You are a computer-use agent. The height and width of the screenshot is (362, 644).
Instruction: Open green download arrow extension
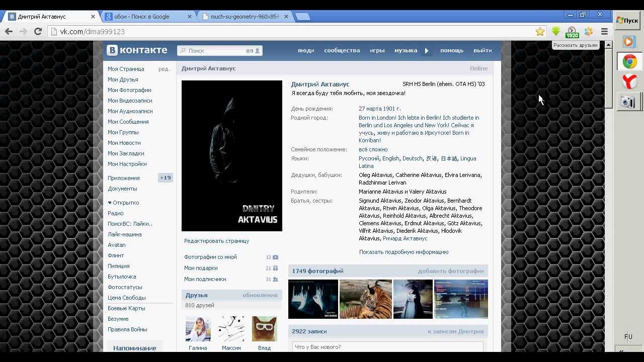(x=556, y=31)
